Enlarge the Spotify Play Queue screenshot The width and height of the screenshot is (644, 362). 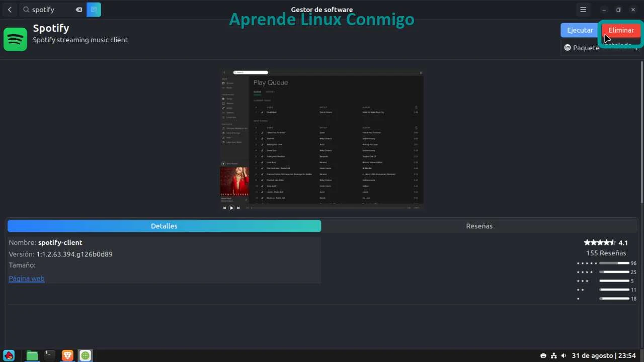coord(321,140)
